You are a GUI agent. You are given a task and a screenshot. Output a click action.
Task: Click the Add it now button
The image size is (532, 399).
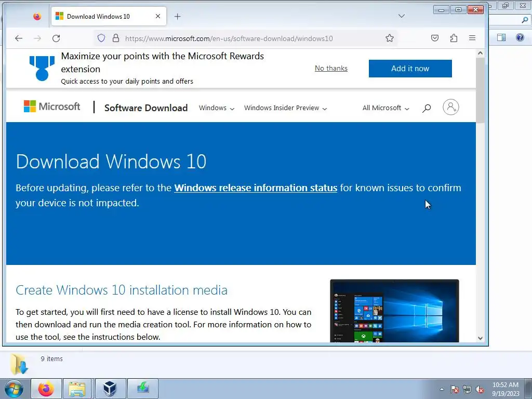410,69
